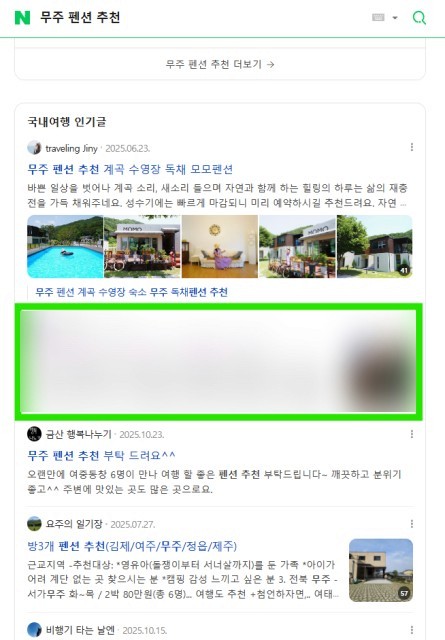This screenshot has height=640, width=445.
Task: Open more options for 요주의 일기장 post
Action: coord(412,524)
